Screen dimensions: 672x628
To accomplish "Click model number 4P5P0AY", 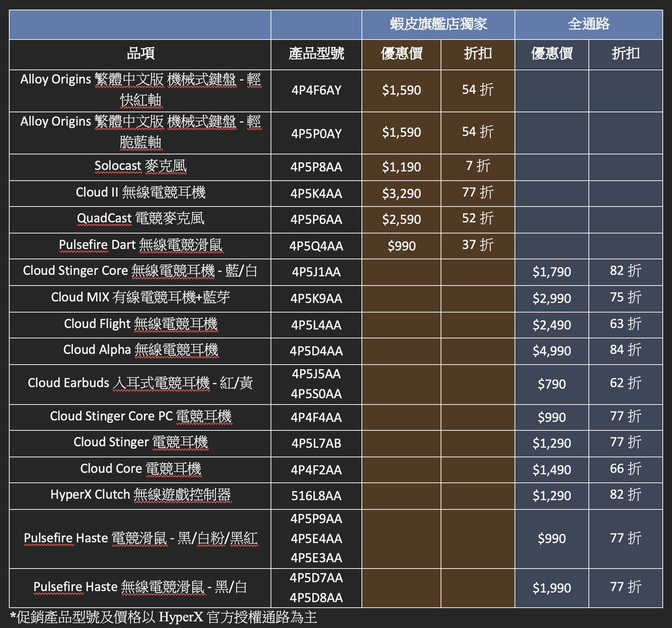I will click(316, 133).
